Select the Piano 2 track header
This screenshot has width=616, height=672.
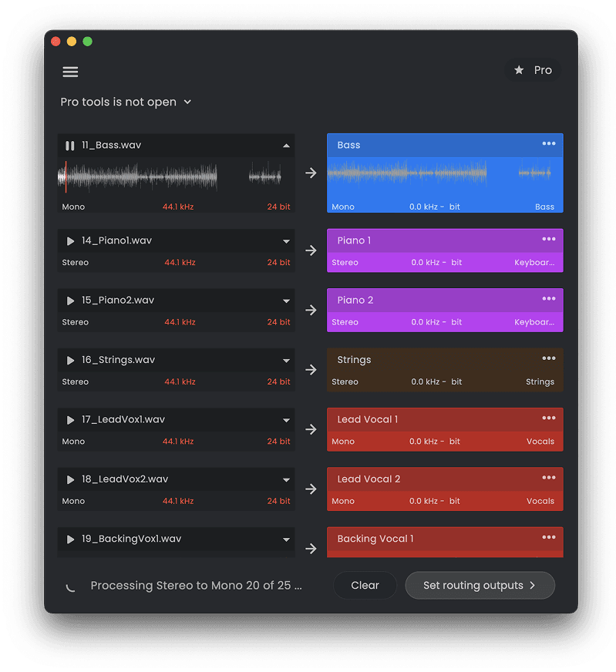pyautogui.click(x=445, y=300)
